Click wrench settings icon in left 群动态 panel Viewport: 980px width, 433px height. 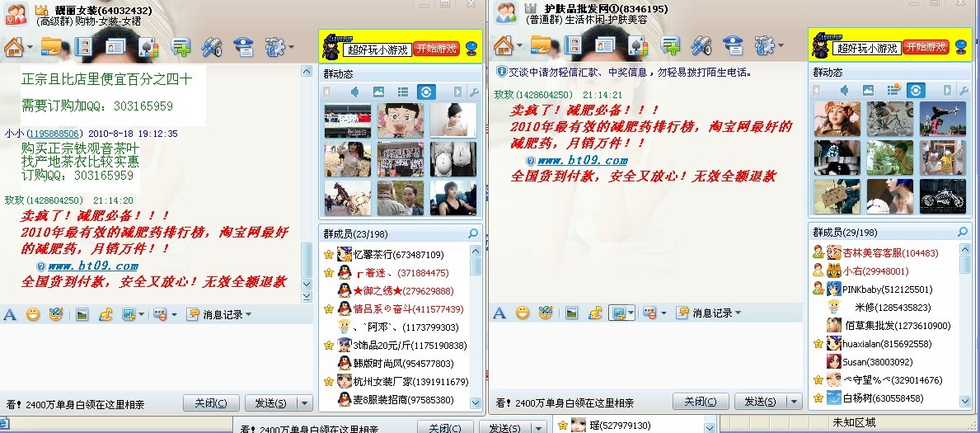tap(474, 92)
